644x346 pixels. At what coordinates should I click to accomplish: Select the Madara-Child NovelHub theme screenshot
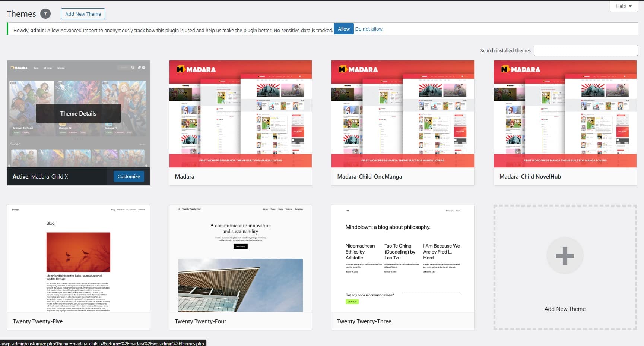[x=565, y=114]
